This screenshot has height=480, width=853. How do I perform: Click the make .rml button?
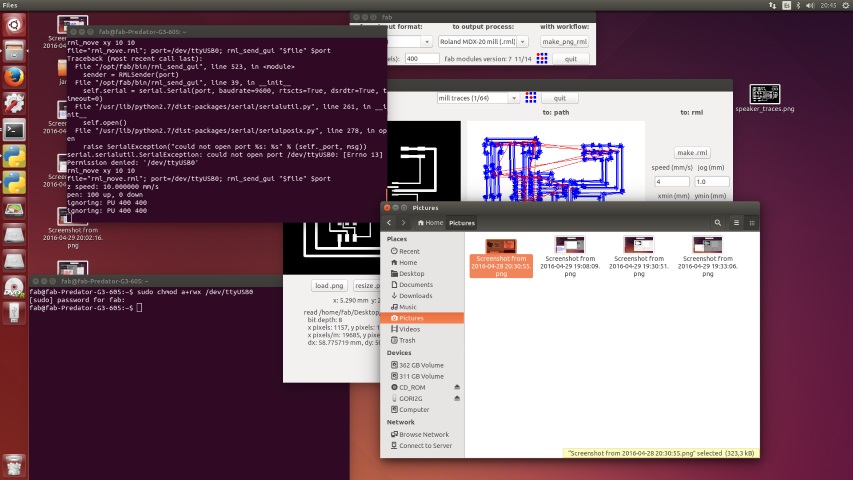pyautogui.click(x=692, y=153)
